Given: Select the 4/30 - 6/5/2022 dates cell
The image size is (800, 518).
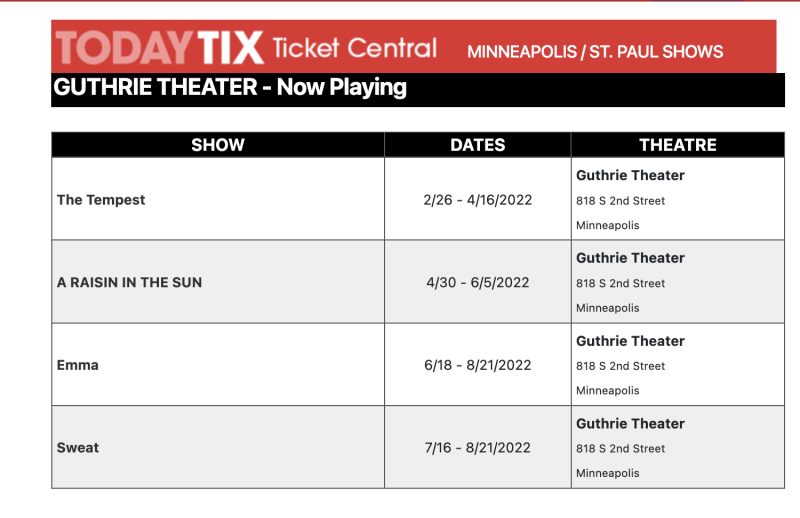Looking at the screenshot, I should coord(478,282).
